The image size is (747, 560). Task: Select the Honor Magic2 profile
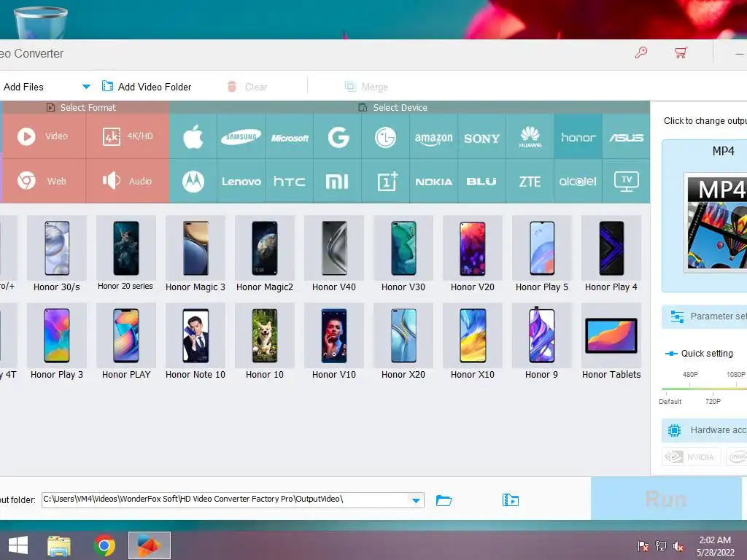[x=264, y=253]
